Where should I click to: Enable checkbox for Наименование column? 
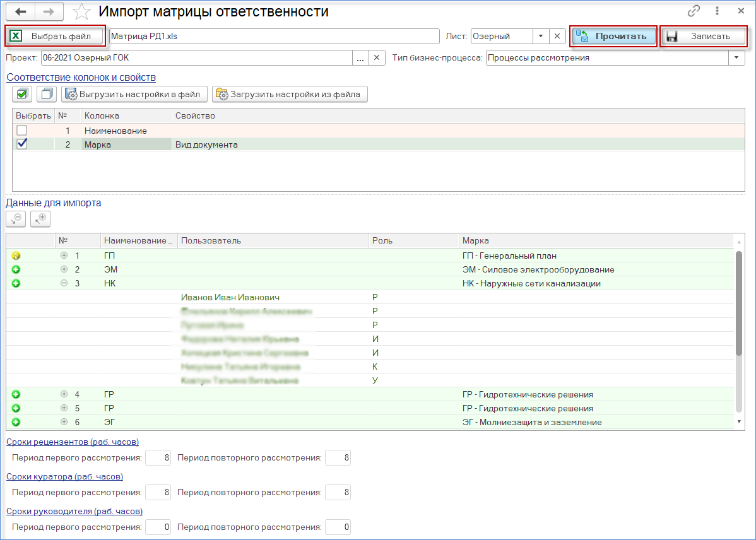tap(22, 131)
